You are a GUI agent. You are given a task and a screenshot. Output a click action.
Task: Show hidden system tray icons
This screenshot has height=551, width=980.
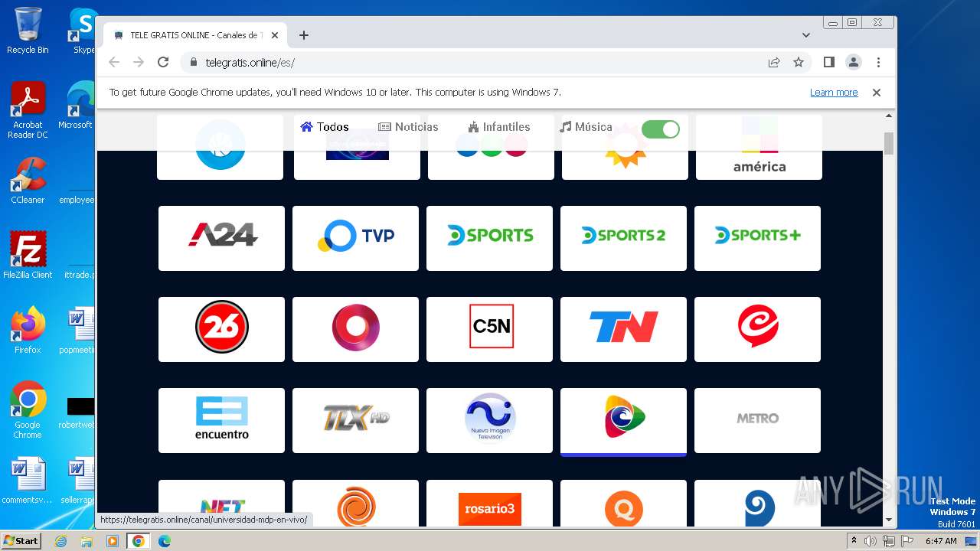point(854,541)
